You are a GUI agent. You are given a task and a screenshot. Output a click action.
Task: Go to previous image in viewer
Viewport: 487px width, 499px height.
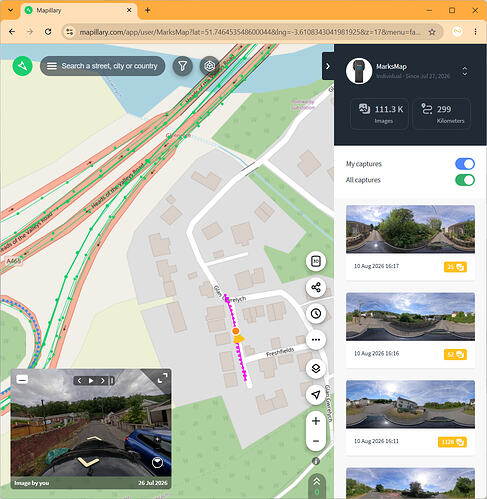pyautogui.click(x=79, y=380)
